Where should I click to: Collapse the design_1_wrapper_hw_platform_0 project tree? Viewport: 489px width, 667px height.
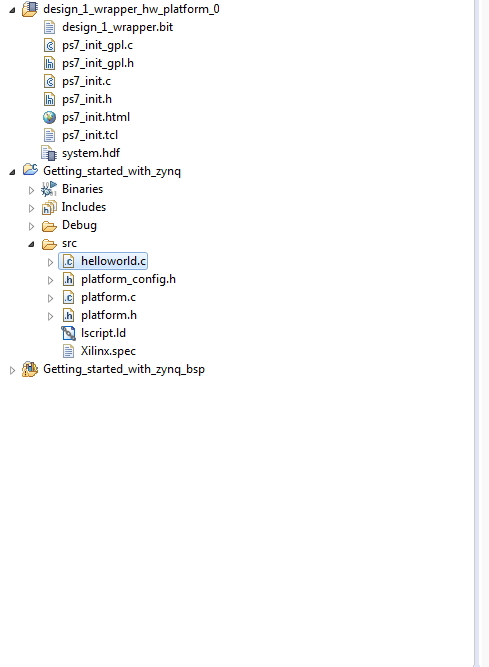coord(12,10)
